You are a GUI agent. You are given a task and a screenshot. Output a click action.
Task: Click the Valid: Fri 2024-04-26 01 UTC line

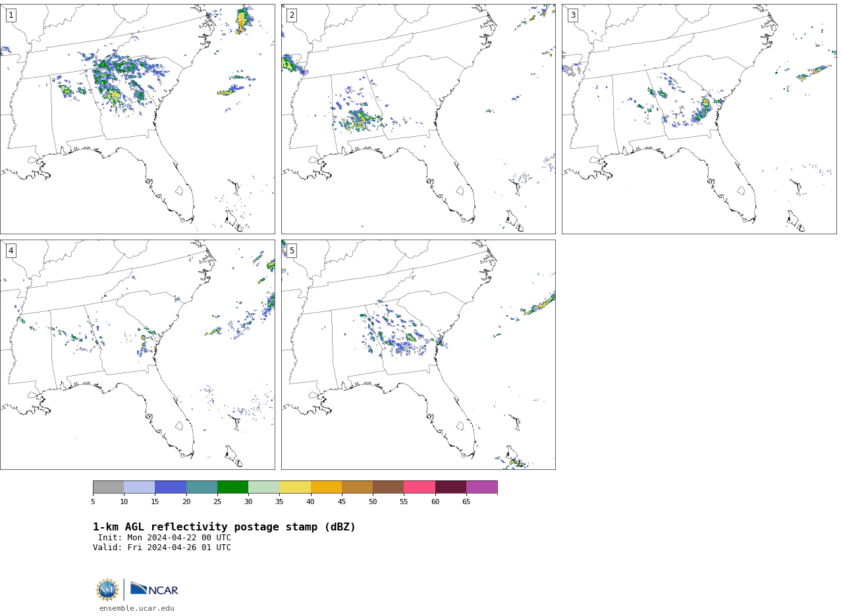pos(162,548)
